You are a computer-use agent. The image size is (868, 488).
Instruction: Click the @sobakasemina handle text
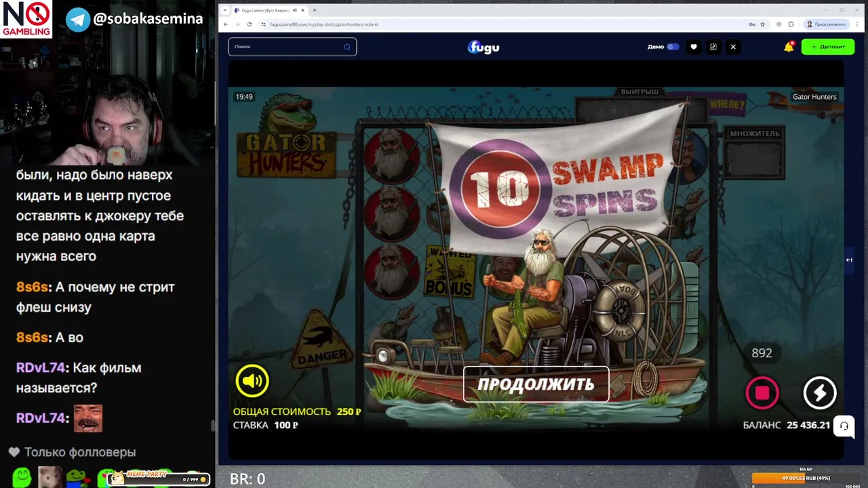click(148, 19)
